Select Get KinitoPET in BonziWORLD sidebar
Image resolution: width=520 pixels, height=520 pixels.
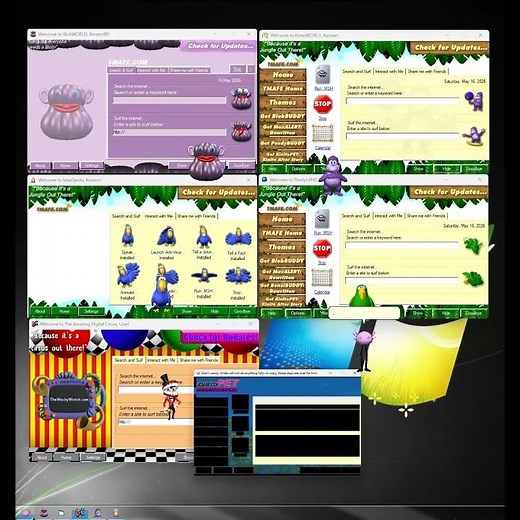click(x=283, y=157)
